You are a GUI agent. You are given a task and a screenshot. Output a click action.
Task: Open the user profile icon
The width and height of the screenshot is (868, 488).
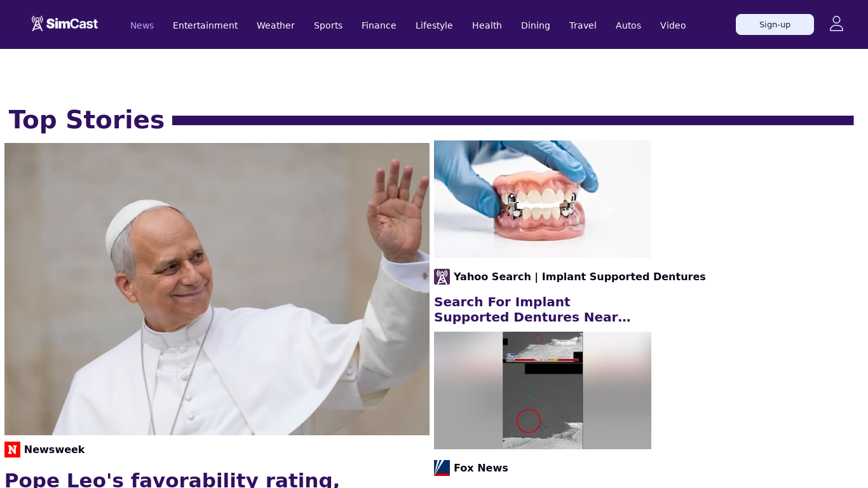pos(836,24)
